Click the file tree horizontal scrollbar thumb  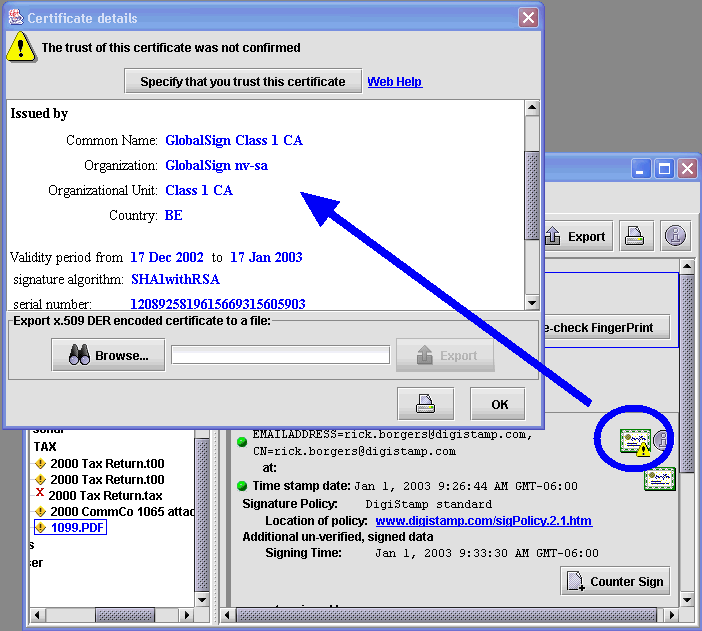[x=125, y=615]
